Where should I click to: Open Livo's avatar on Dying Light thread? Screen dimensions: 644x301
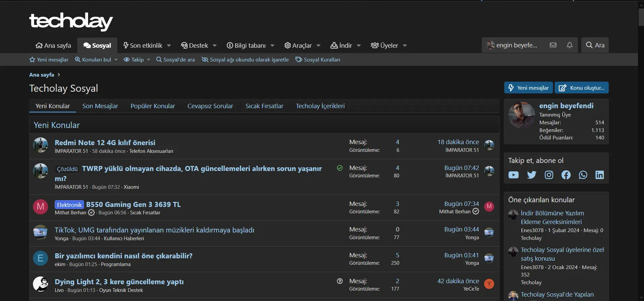pos(40,284)
